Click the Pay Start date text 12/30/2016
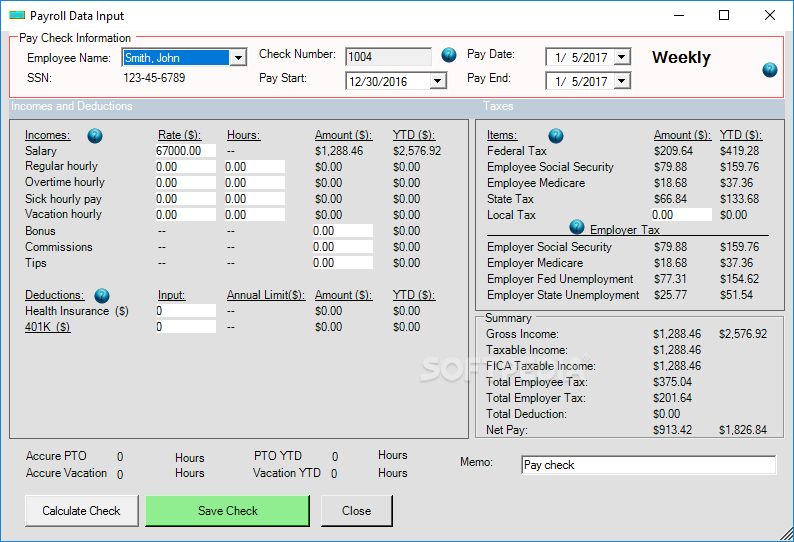 point(378,82)
